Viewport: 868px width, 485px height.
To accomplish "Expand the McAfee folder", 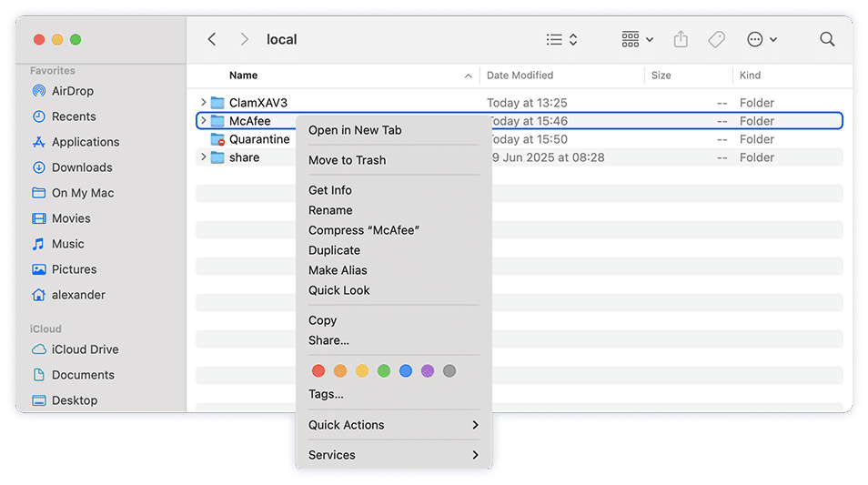I will [x=203, y=121].
